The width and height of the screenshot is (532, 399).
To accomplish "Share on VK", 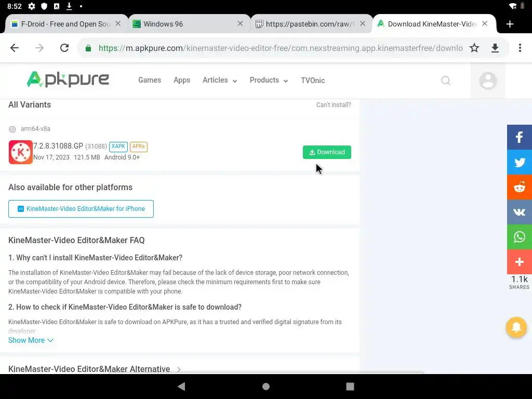I will 520,212.
